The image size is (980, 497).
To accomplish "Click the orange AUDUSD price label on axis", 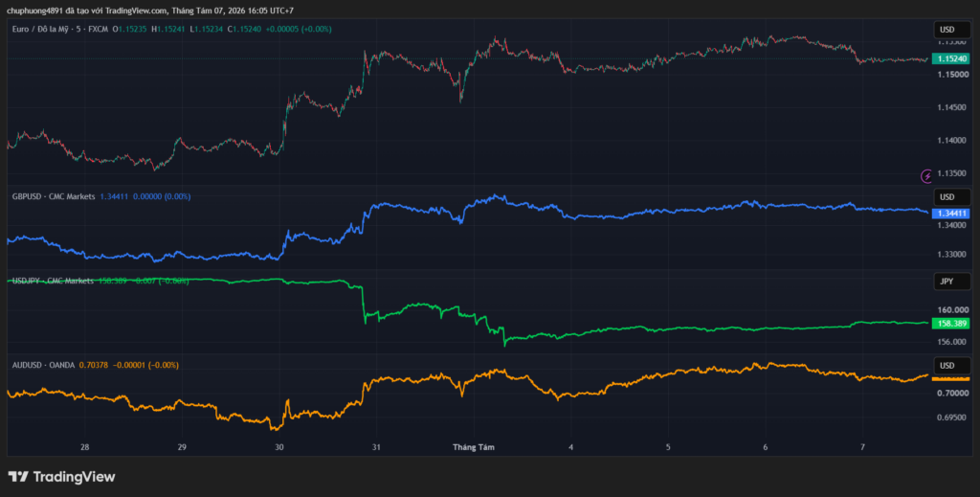I will point(950,379).
